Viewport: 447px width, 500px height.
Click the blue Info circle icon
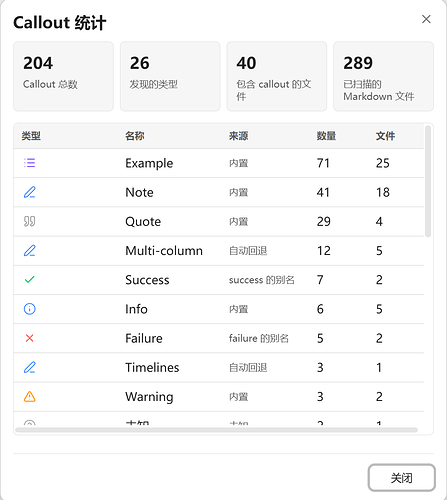[x=30, y=309]
